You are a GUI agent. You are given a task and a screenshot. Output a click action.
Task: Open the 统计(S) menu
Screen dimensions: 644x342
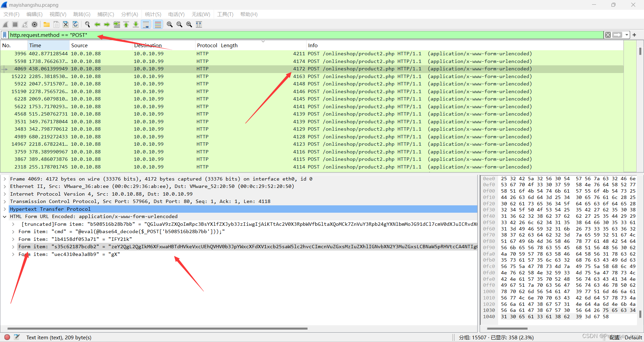[x=153, y=14]
